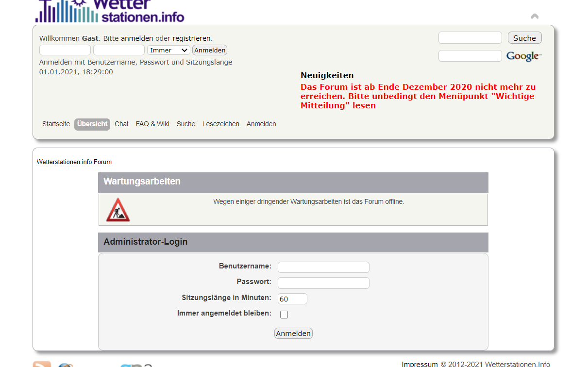Click the 'anmelden' link in welcome text
The height and width of the screenshot is (367, 588).
tap(137, 38)
